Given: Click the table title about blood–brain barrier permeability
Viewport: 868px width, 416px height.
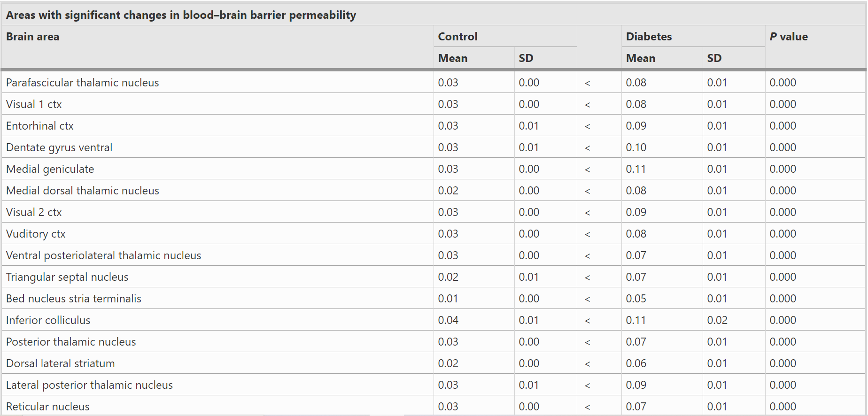Looking at the screenshot, I should click(x=181, y=15).
